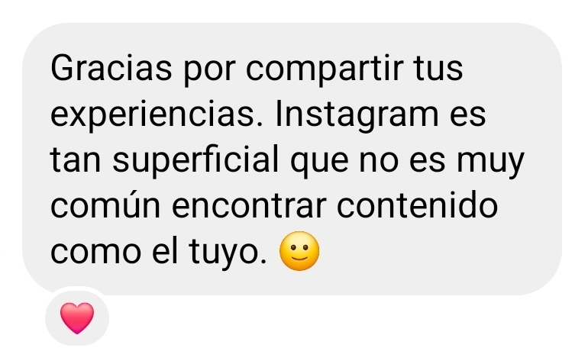Select the word "superficial" in the text
Image resolution: width=588 pixels, height=364 pixels.
(196, 160)
